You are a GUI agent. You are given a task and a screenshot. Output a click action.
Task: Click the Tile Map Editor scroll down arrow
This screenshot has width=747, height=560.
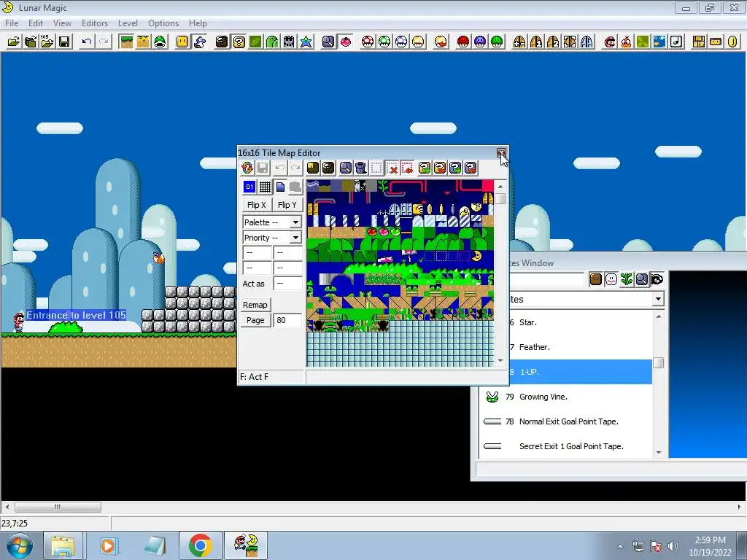(x=500, y=361)
